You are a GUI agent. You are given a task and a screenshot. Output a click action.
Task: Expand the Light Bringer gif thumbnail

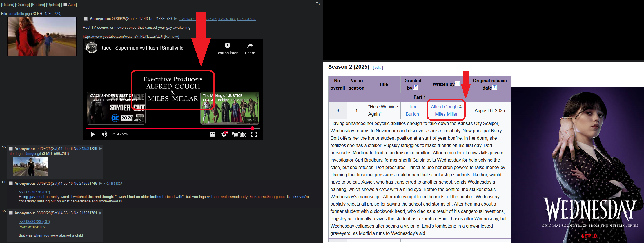click(x=31, y=166)
